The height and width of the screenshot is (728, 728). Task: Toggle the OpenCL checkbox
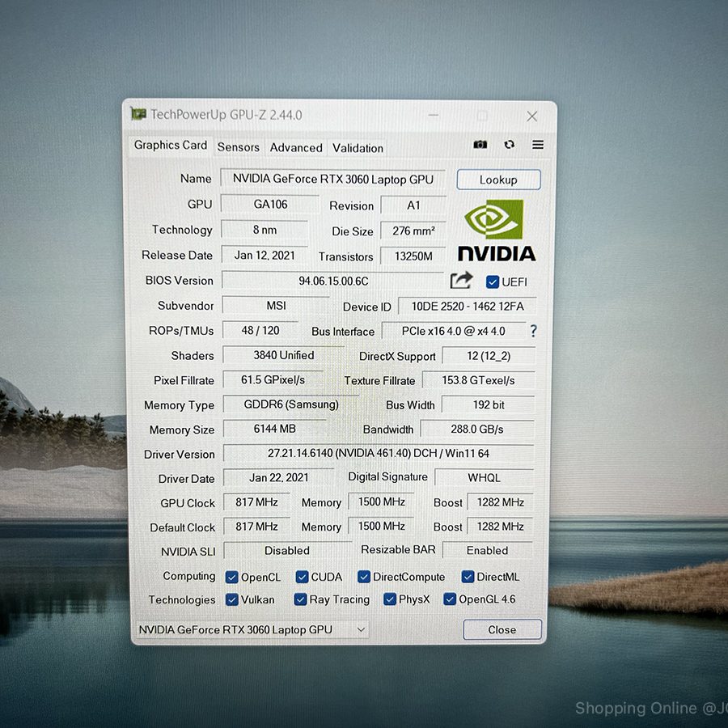pos(231,577)
